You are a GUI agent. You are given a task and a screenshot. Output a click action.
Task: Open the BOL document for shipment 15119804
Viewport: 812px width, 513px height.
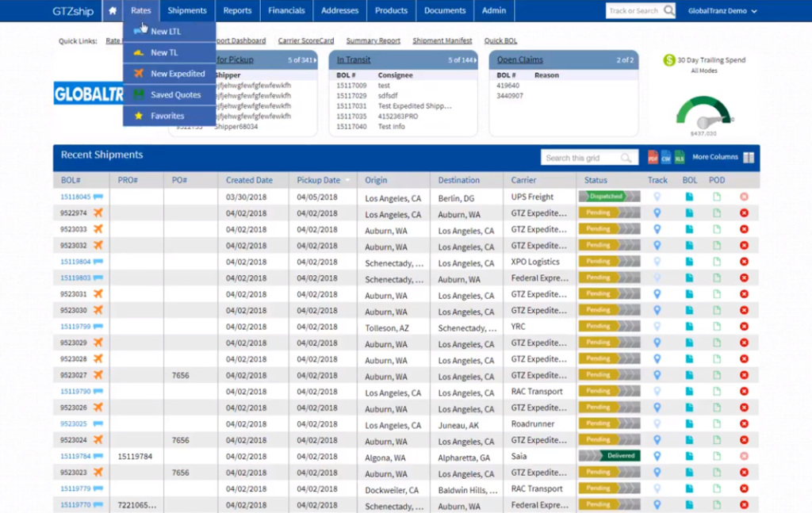point(689,262)
